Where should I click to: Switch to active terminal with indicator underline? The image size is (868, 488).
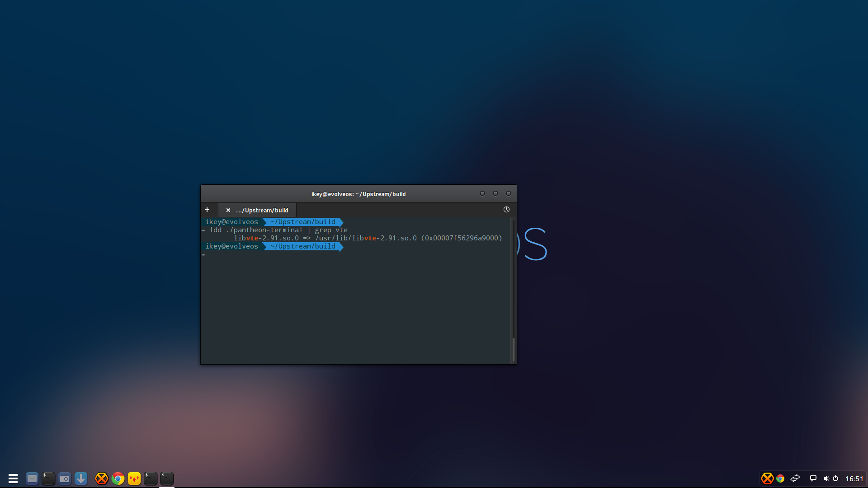pos(167,479)
